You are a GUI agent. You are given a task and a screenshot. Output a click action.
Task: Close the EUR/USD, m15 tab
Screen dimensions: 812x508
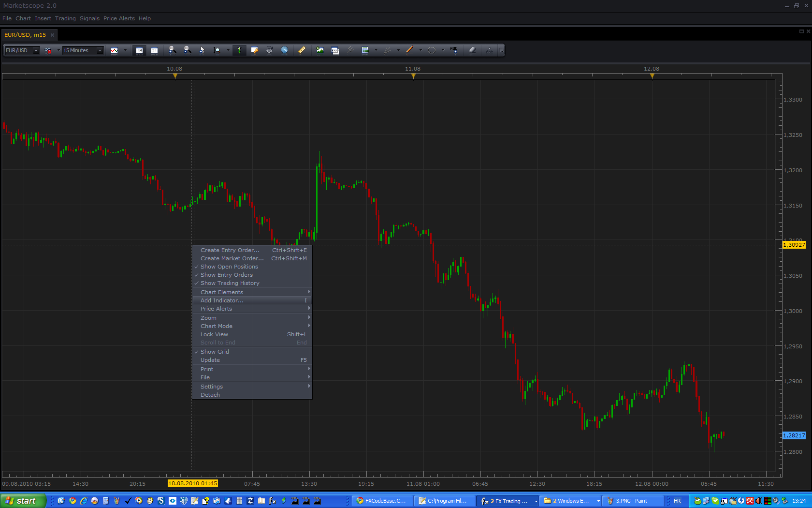[x=52, y=35]
